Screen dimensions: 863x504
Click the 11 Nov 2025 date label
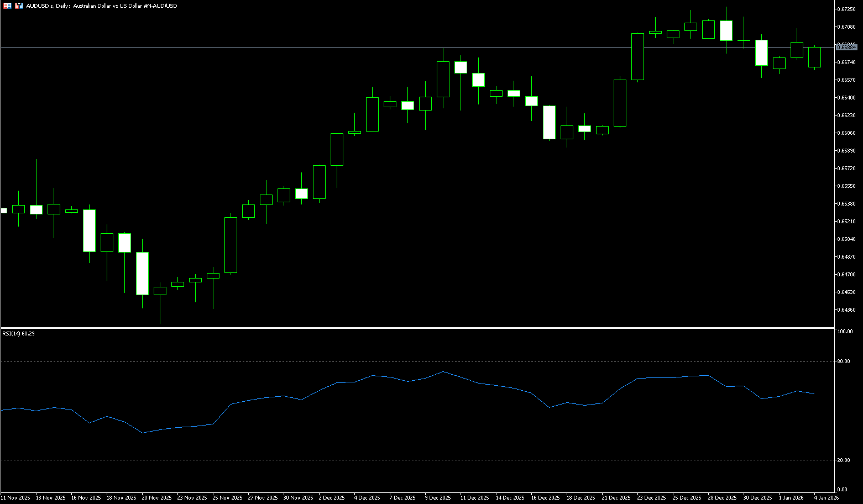click(15, 498)
